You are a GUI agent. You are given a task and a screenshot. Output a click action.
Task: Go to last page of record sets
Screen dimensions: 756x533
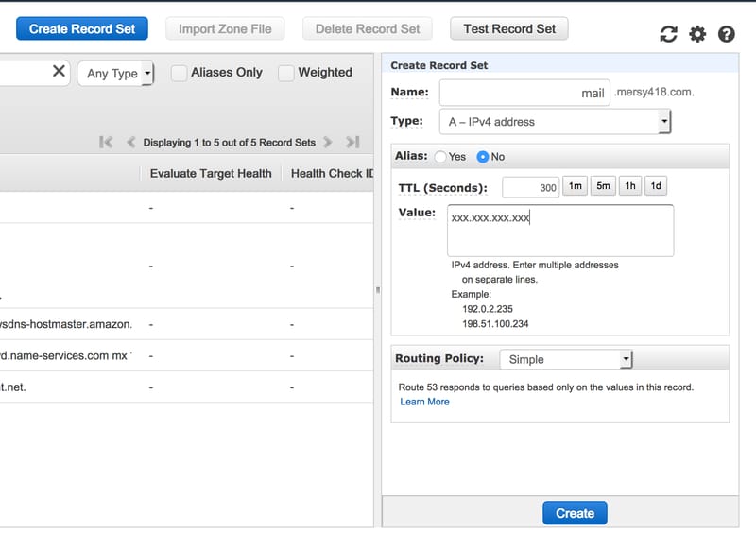tap(352, 142)
